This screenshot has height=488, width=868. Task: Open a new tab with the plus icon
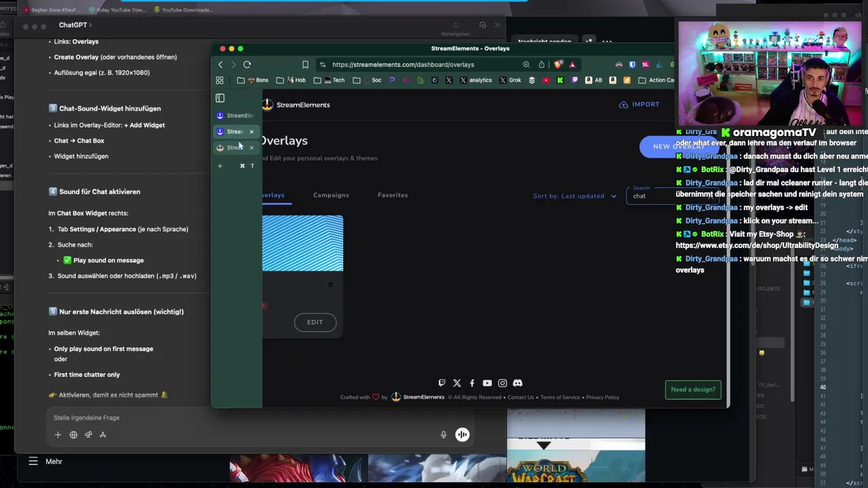(220, 165)
